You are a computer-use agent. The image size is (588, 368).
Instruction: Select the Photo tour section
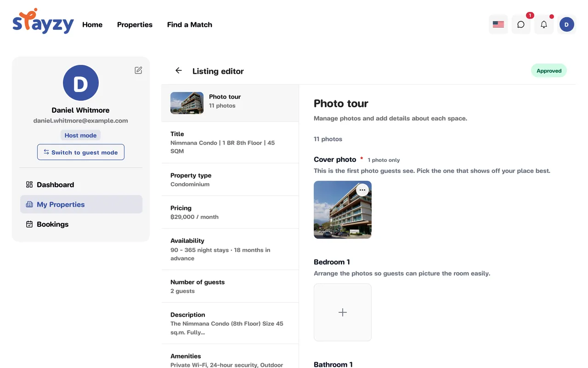click(x=230, y=103)
